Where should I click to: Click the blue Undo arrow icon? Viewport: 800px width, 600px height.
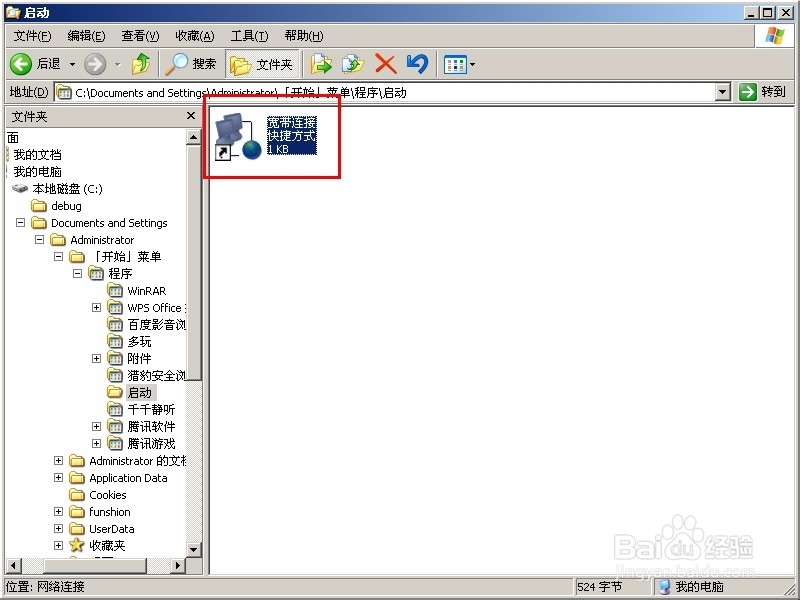pyautogui.click(x=417, y=64)
